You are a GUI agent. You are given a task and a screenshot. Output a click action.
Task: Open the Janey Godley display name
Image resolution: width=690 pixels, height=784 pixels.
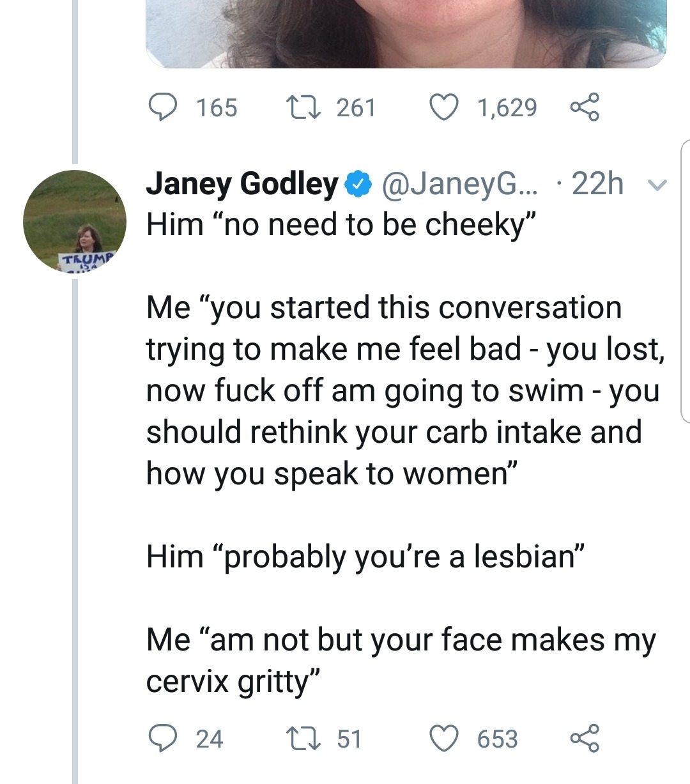coord(242,184)
